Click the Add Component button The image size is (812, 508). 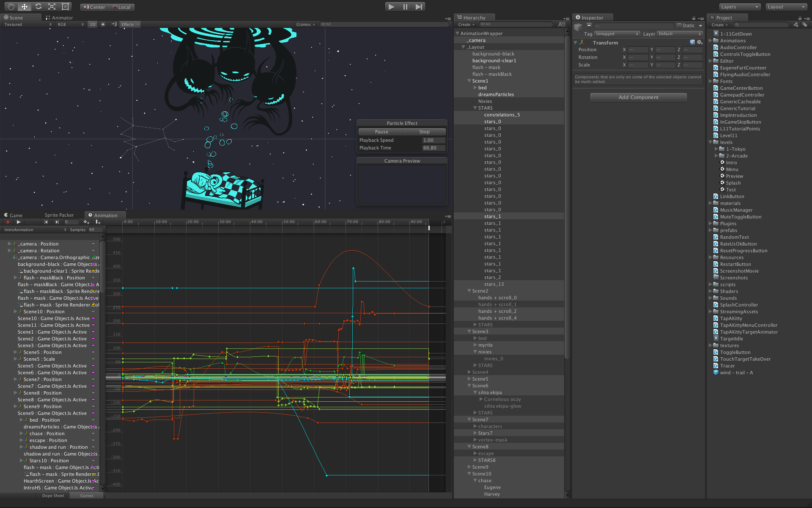[x=638, y=97]
